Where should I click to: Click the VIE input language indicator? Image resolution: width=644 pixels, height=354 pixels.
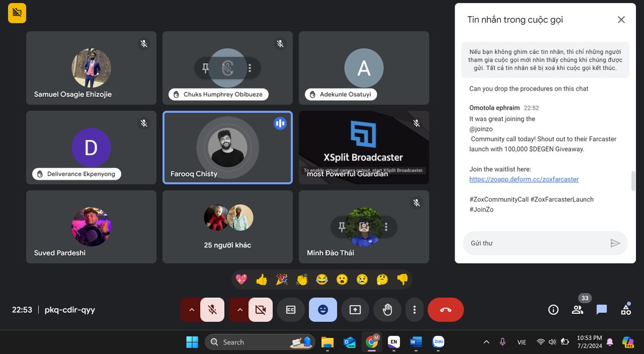click(522, 342)
